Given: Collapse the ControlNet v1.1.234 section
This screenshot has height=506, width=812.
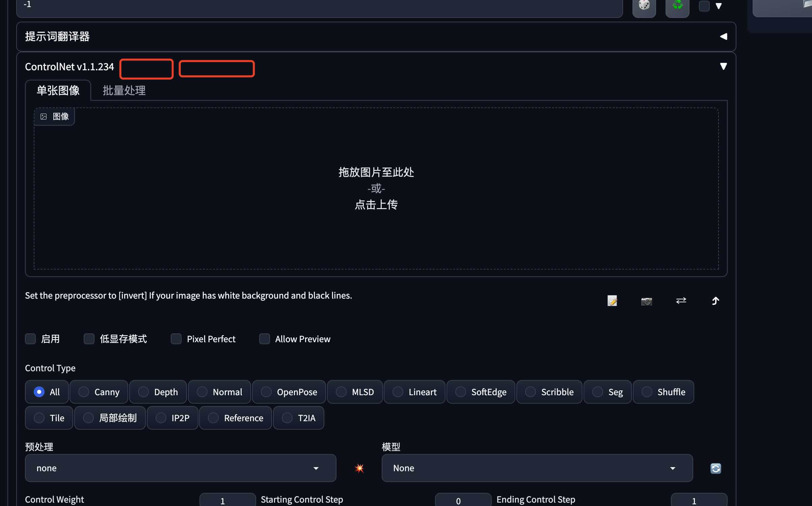Looking at the screenshot, I should click(723, 67).
